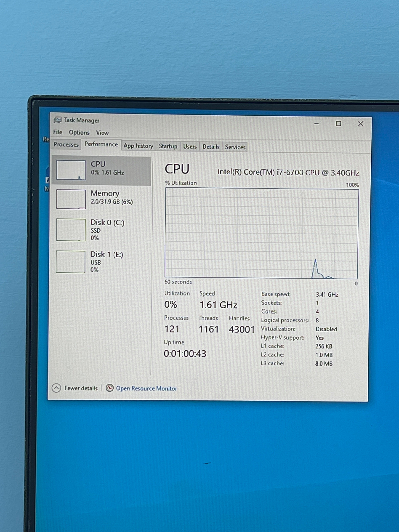The width and height of the screenshot is (399, 532).
Task: Select the Memory mini graph thumbnail
Action: 71,199
